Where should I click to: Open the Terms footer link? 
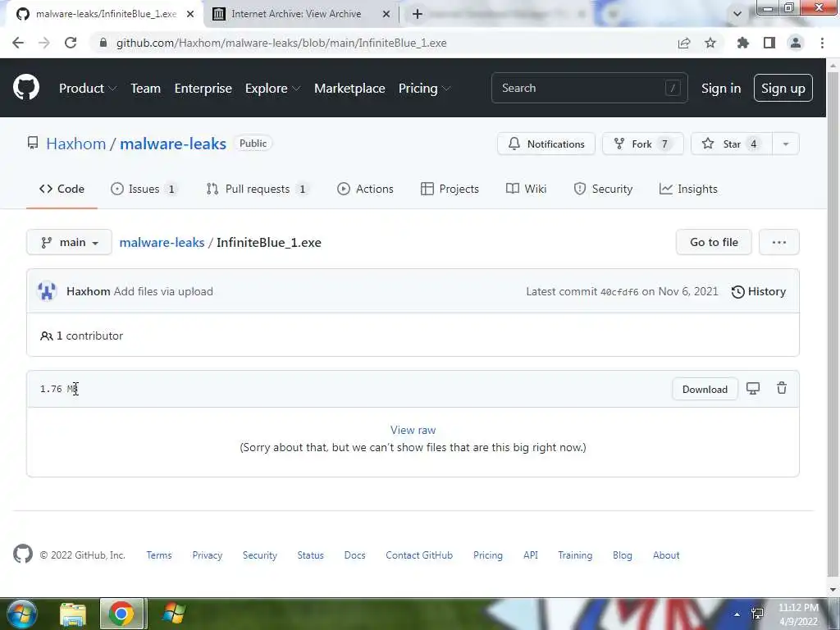click(x=159, y=555)
